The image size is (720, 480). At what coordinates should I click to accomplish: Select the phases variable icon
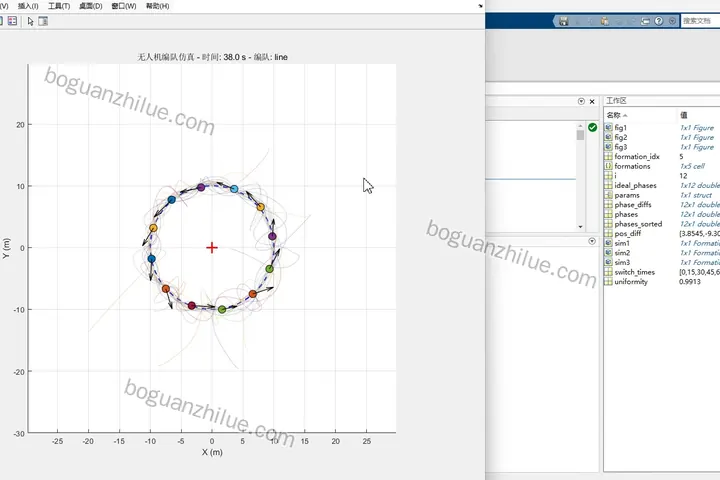pyautogui.click(x=608, y=214)
